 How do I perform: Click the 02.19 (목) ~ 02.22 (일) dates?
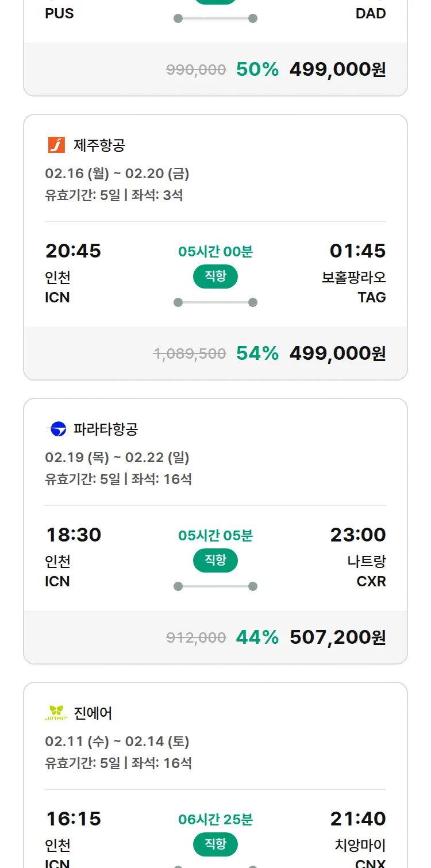[x=117, y=457]
